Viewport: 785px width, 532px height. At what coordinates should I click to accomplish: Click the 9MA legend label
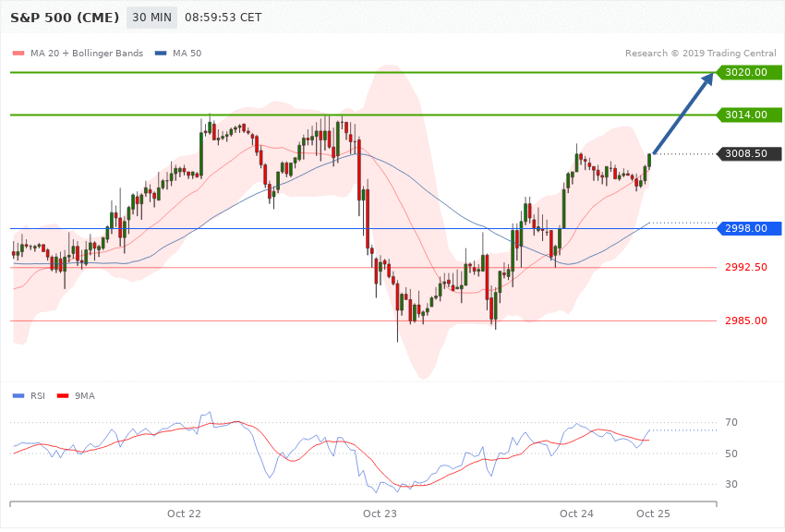(85, 396)
